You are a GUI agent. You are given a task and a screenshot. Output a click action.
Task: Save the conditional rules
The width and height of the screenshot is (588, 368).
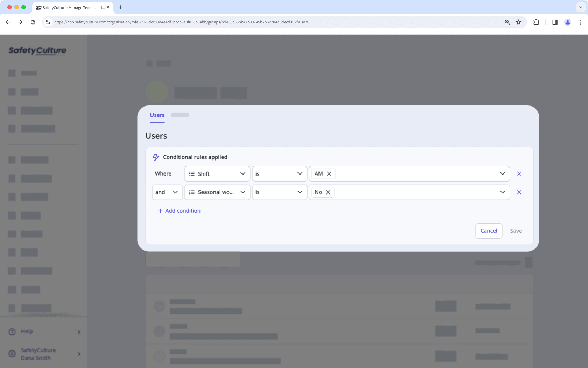point(516,231)
